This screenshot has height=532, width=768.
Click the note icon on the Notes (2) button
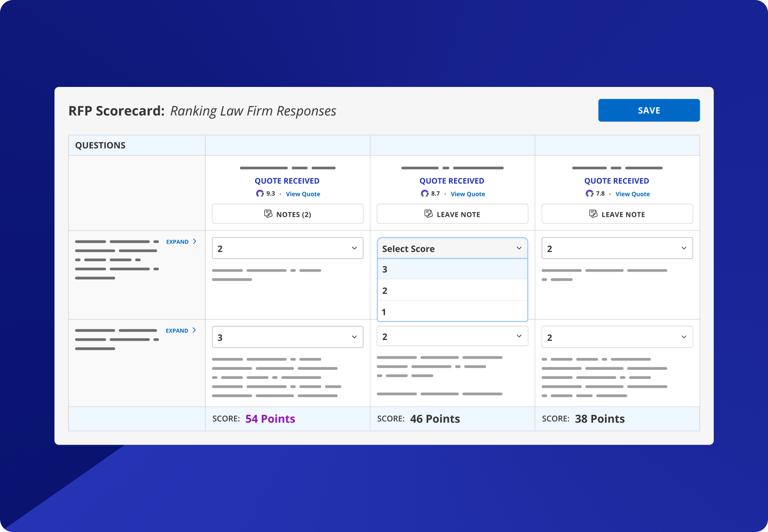(x=268, y=214)
